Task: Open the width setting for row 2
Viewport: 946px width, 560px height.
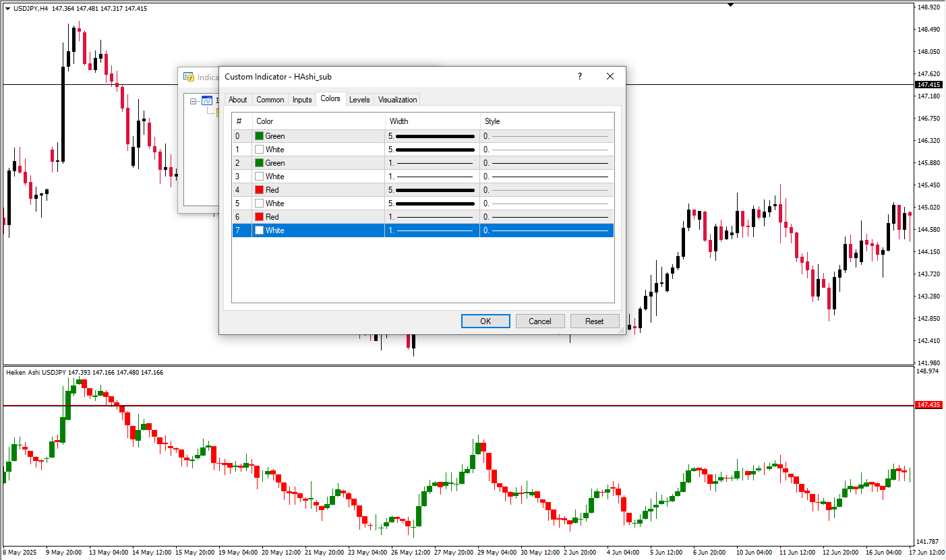Action: (432, 163)
